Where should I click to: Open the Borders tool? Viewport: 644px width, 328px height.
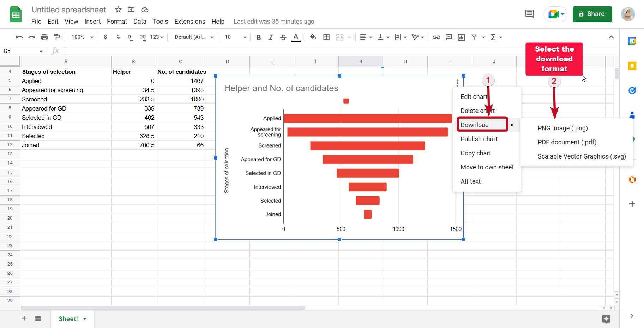[326, 37]
